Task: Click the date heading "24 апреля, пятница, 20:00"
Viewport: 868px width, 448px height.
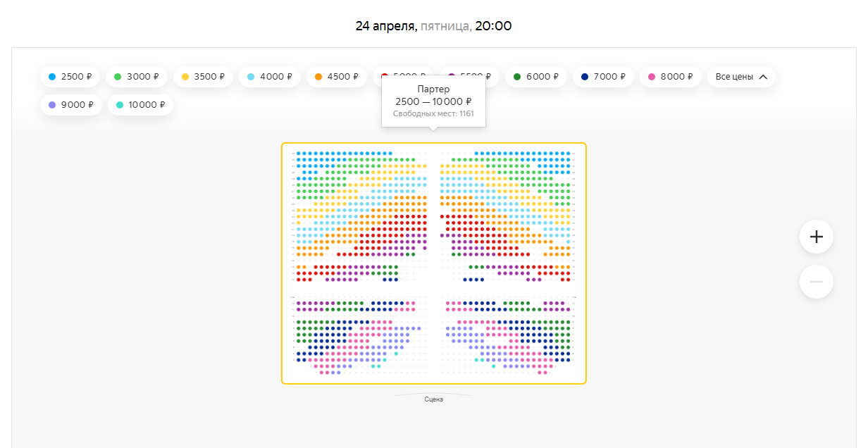Action: (433, 26)
